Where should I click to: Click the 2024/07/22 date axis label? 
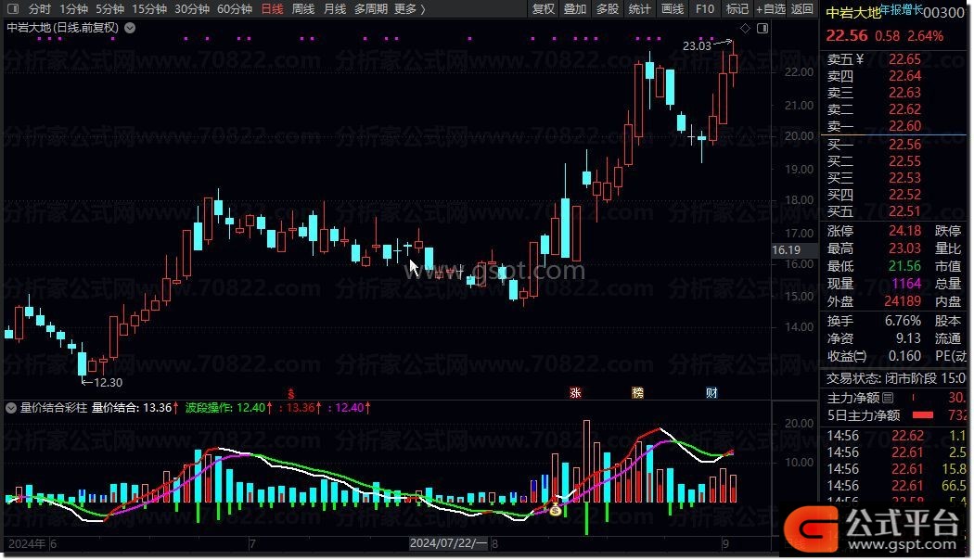(448, 543)
